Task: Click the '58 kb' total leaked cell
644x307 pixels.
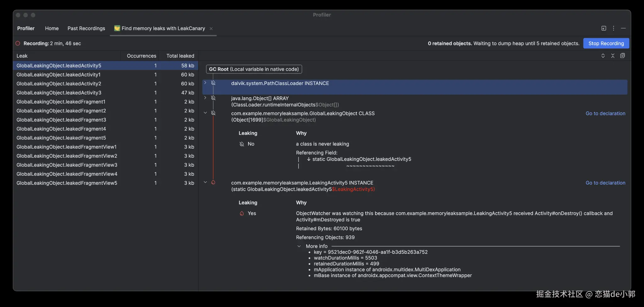Action: (x=188, y=65)
